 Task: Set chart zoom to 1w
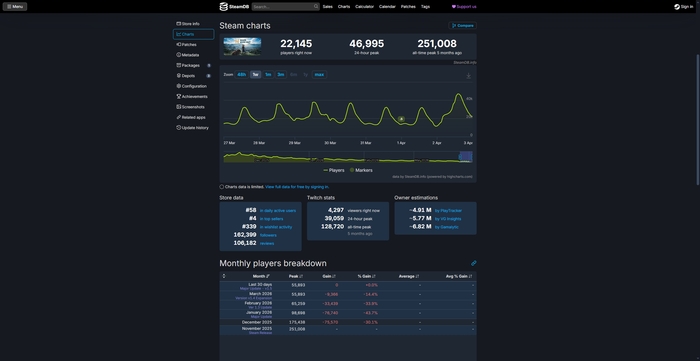tap(255, 75)
